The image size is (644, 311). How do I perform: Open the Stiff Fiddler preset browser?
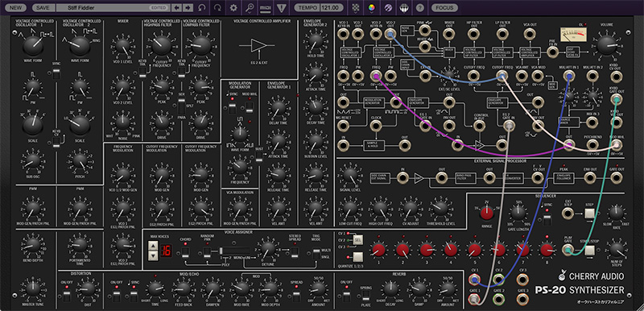112,7
